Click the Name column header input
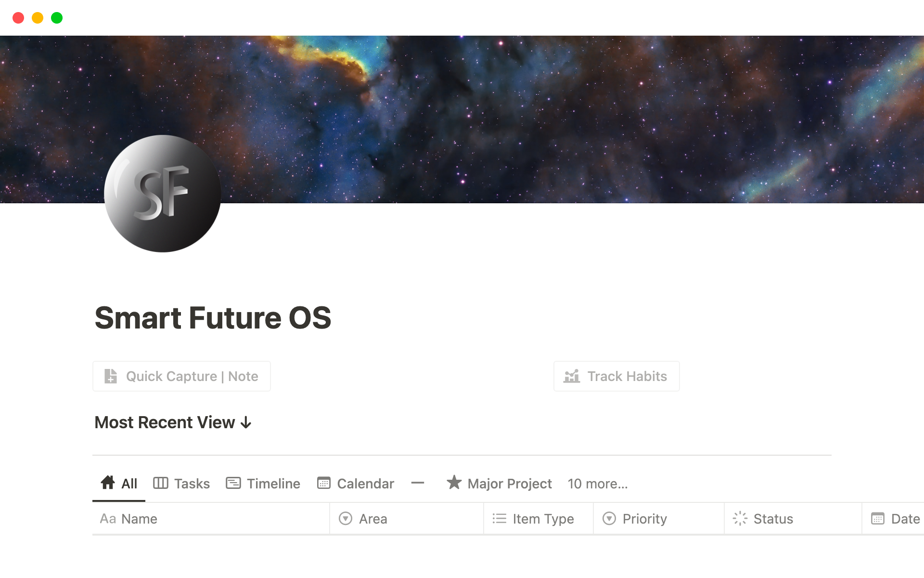Image resolution: width=924 pixels, height=578 pixels. coord(139,518)
